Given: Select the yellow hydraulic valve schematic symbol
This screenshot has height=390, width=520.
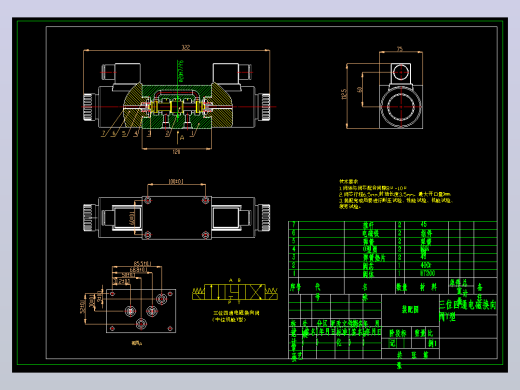Looking at the screenshot, I should (x=235, y=292).
